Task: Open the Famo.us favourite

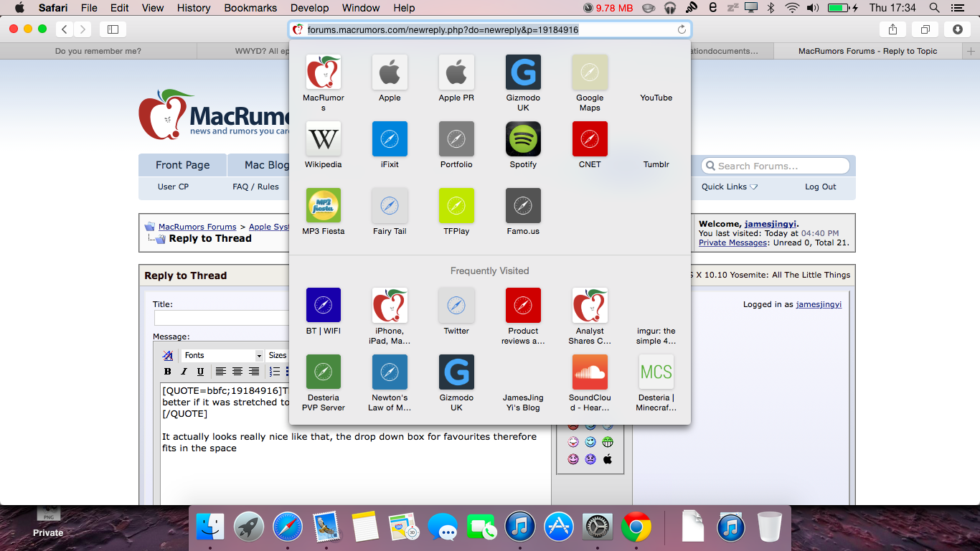Action: pyautogui.click(x=523, y=206)
